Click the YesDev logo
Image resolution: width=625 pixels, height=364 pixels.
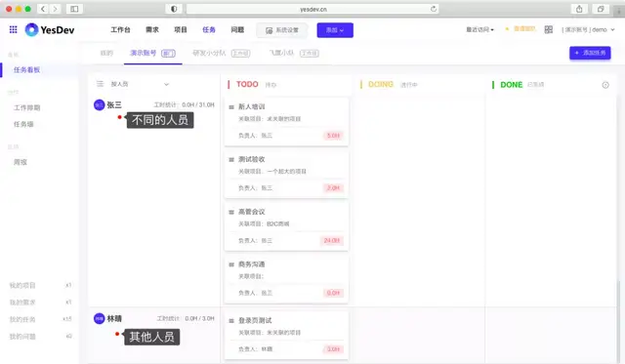pyautogui.click(x=50, y=30)
